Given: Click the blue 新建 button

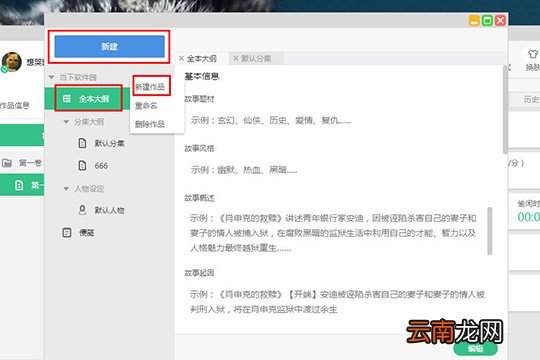Looking at the screenshot, I should [x=109, y=47].
